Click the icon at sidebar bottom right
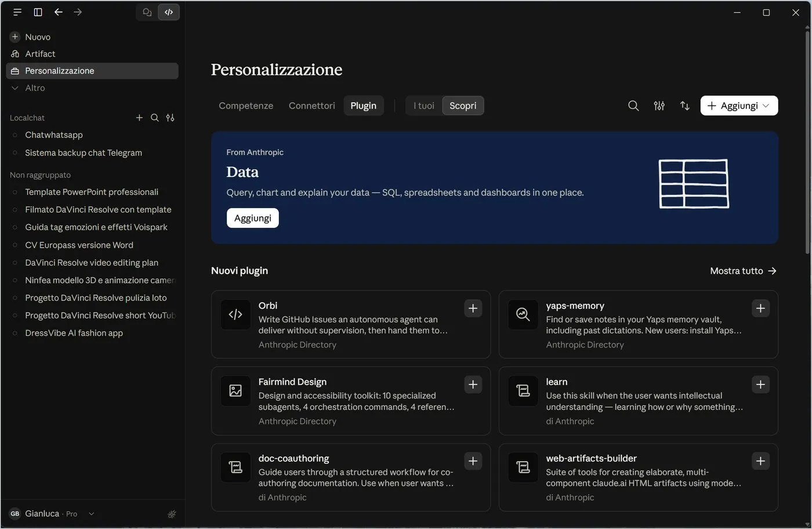 172,514
